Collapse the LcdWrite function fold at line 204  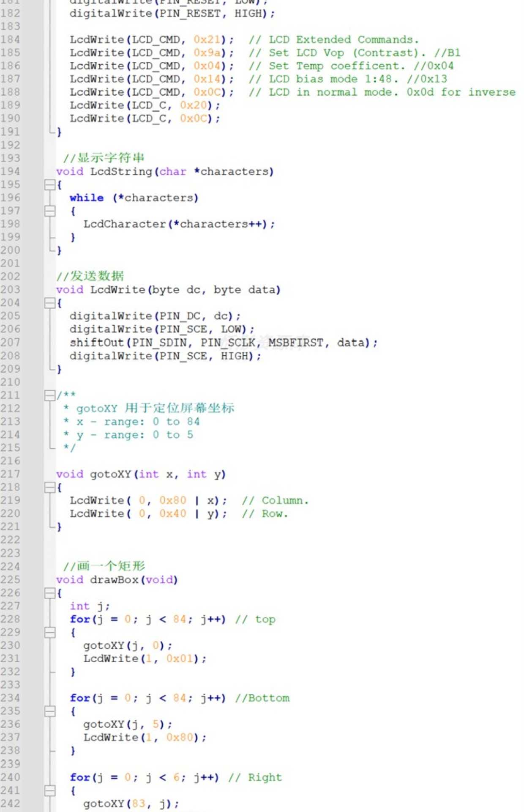tap(50, 303)
